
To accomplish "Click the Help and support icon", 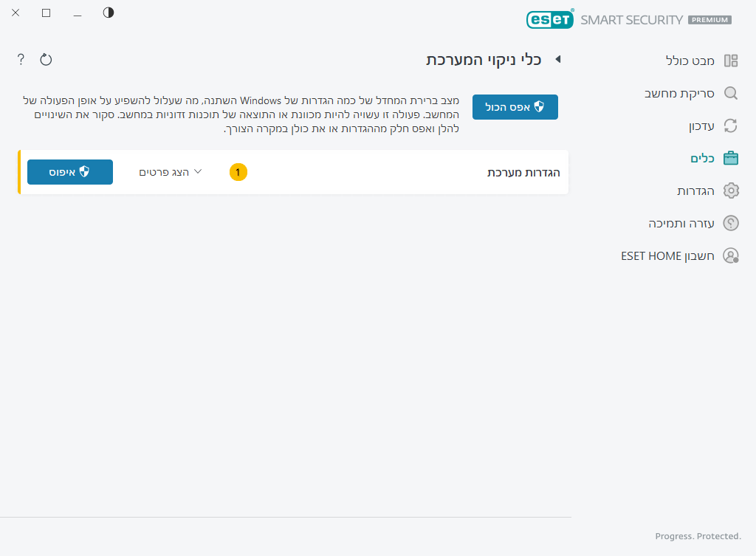I will tap(731, 223).
